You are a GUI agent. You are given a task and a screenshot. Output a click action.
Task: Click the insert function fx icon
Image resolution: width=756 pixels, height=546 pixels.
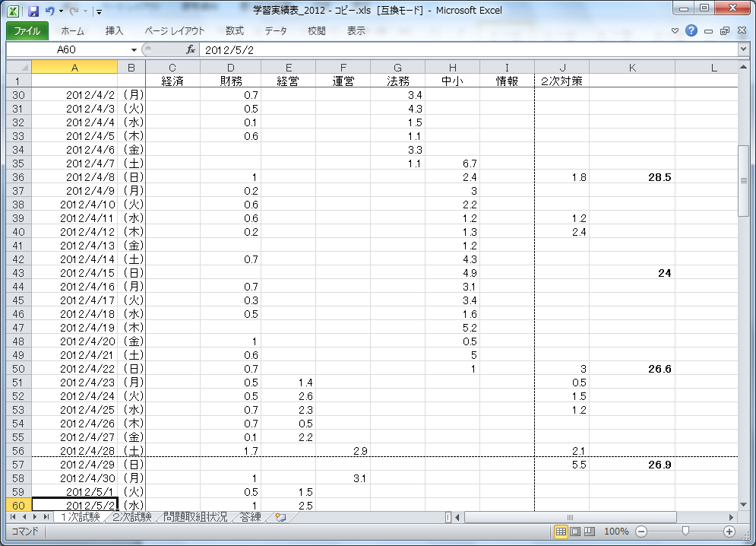[x=191, y=49]
